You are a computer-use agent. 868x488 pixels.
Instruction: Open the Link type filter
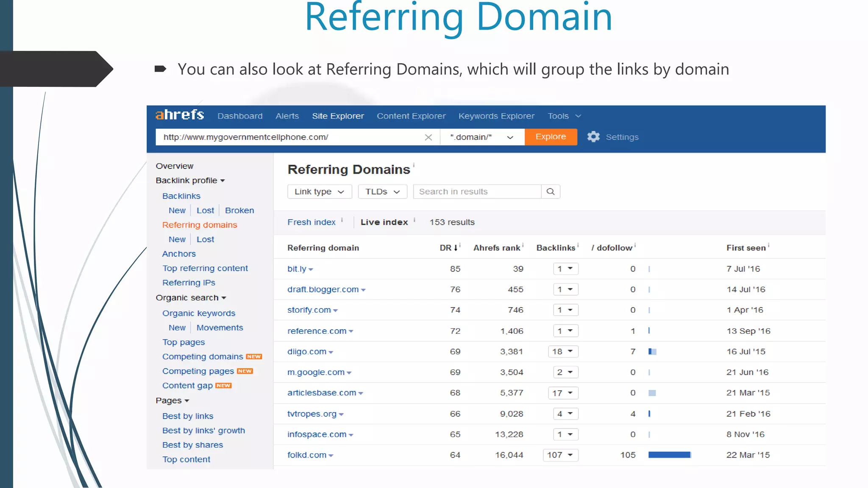320,191
